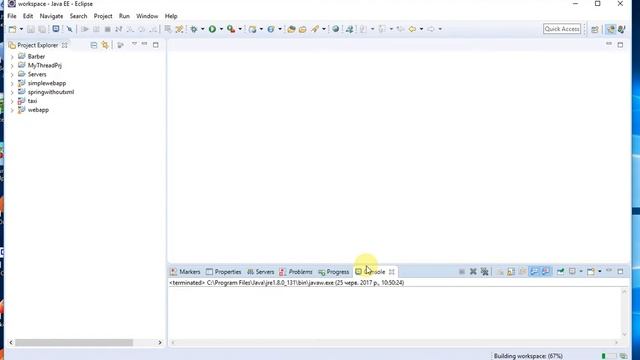Open the Run button dropdown arrow
Viewport: 640px width, 360px height.
(221, 29)
